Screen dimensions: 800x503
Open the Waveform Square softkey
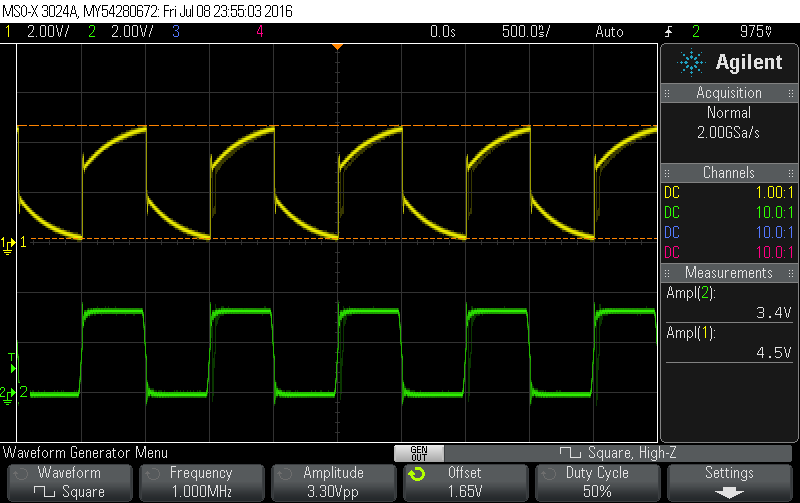click(x=69, y=483)
